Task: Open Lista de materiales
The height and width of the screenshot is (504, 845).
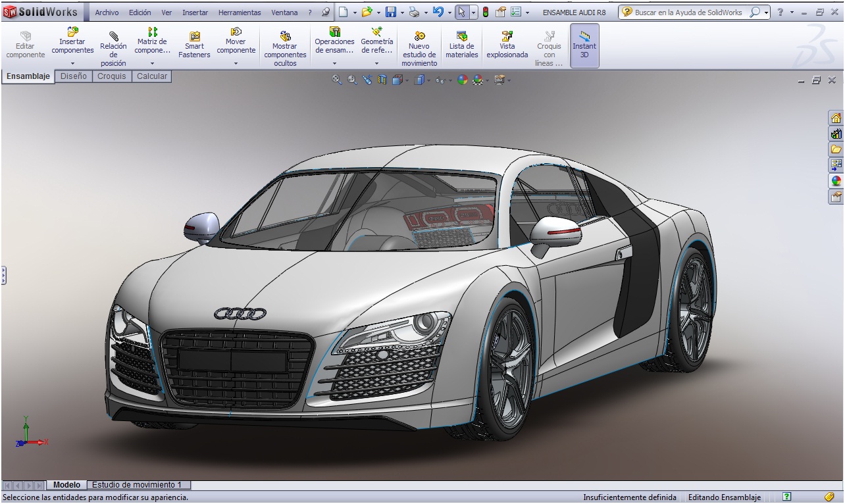Action: tap(461, 45)
